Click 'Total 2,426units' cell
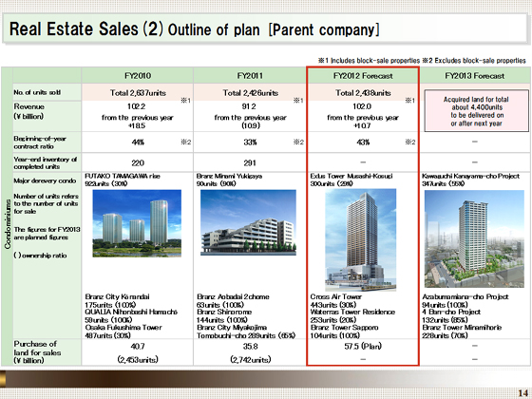The height and width of the screenshot is (399, 532). pyautogui.click(x=251, y=93)
